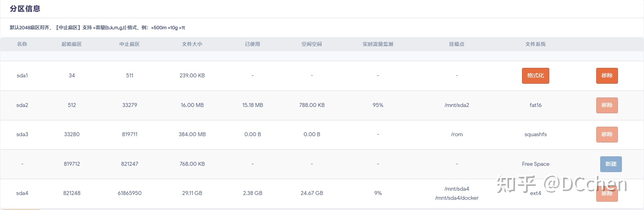Click the /mnt/sda2 mount point
This screenshot has width=644, height=210.
point(457,105)
